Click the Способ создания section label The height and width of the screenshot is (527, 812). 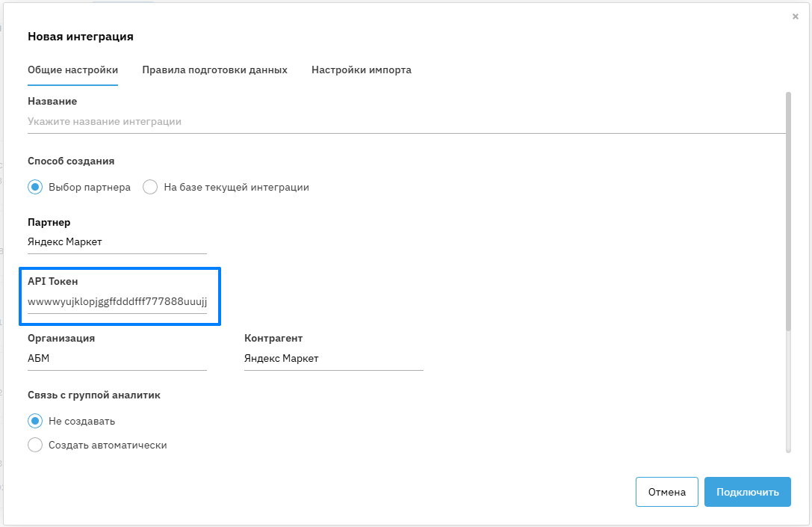(x=71, y=161)
